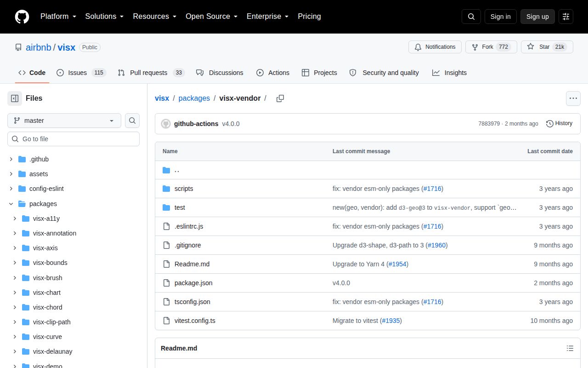
Task: Select visx-delaunay in file tree
Action: coord(53,351)
